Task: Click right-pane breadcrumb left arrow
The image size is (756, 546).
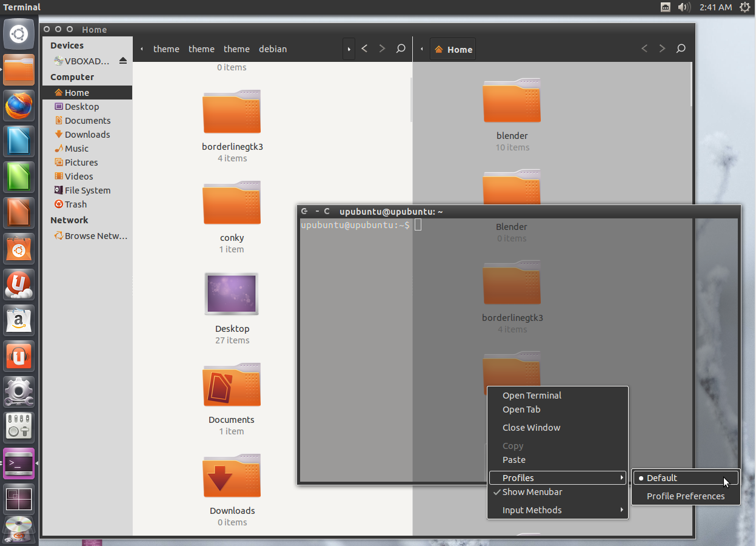Action: pyautogui.click(x=421, y=49)
